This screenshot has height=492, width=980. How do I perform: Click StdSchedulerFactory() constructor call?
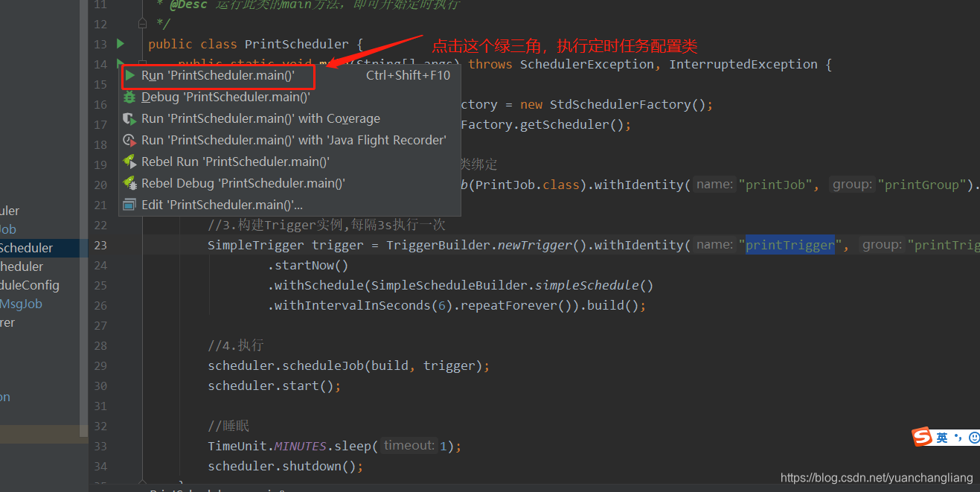coord(628,104)
